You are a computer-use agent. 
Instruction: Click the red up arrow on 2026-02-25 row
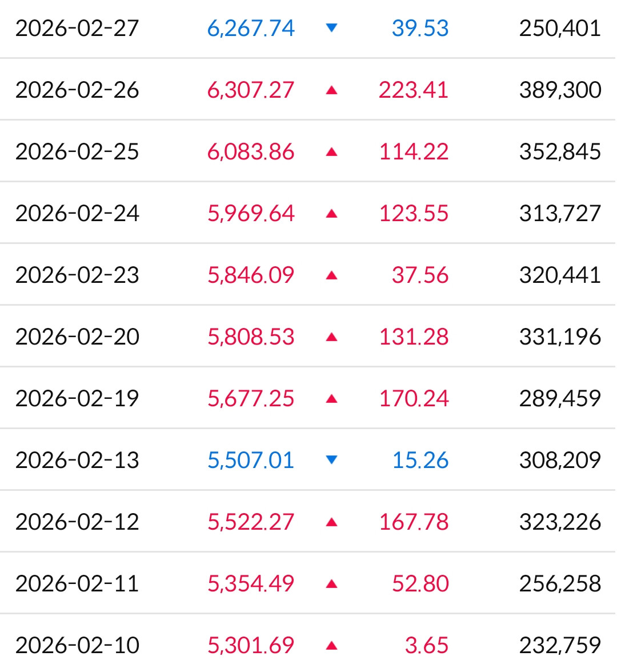331,152
